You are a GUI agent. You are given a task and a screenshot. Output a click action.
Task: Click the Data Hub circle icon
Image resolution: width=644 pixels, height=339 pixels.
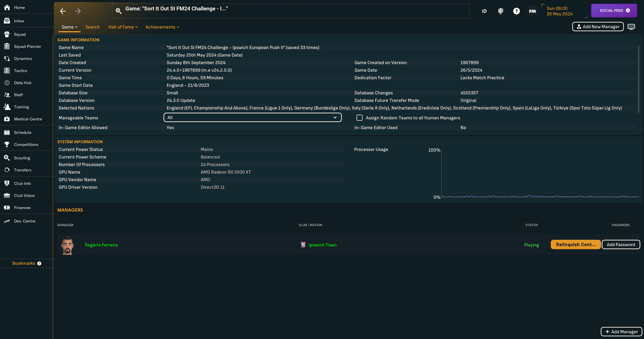pos(7,83)
